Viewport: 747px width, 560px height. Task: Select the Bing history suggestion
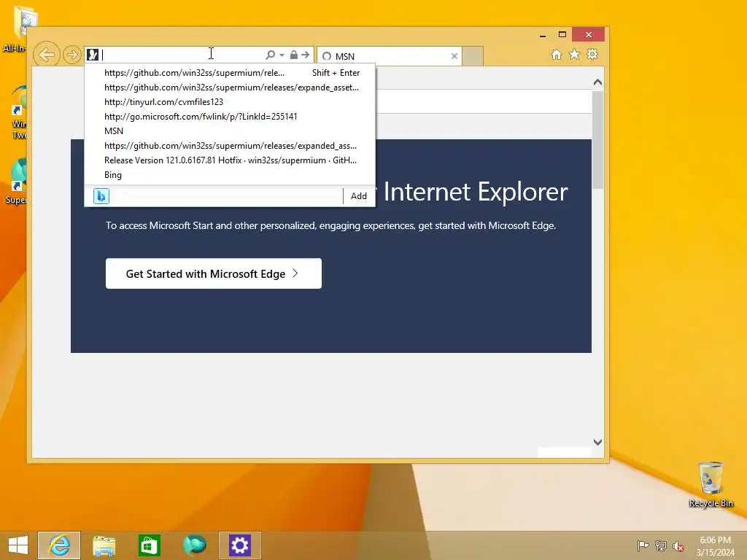230,175
